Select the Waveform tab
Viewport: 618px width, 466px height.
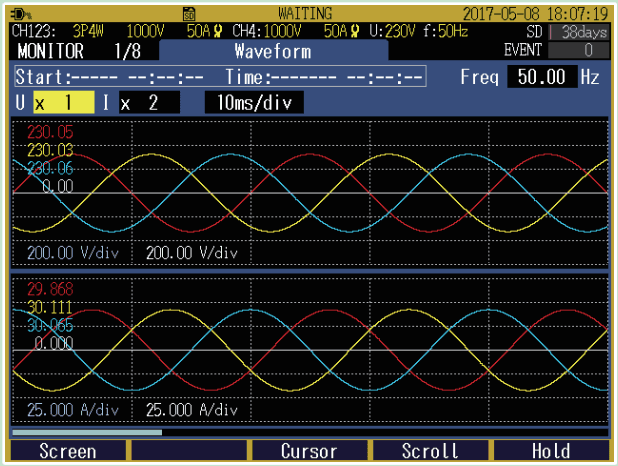tap(272, 51)
